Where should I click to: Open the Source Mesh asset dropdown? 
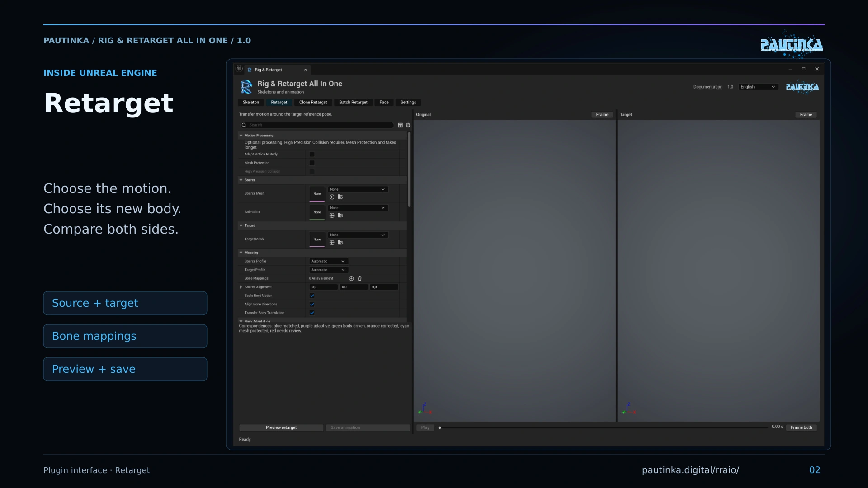pos(358,189)
